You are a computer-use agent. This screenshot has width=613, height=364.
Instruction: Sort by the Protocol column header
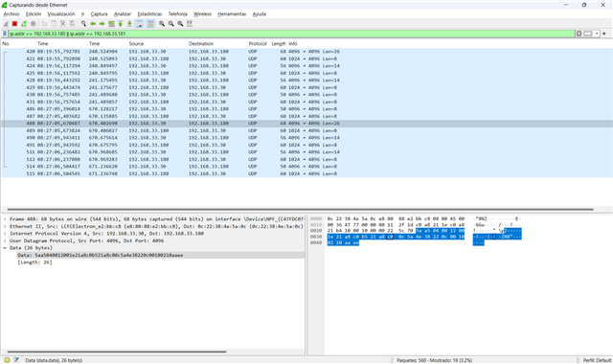coord(258,44)
